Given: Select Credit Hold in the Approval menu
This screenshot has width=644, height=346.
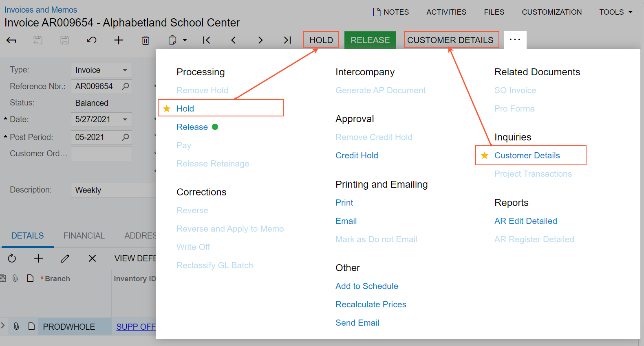Looking at the screenshot, I should click(357, 155).
